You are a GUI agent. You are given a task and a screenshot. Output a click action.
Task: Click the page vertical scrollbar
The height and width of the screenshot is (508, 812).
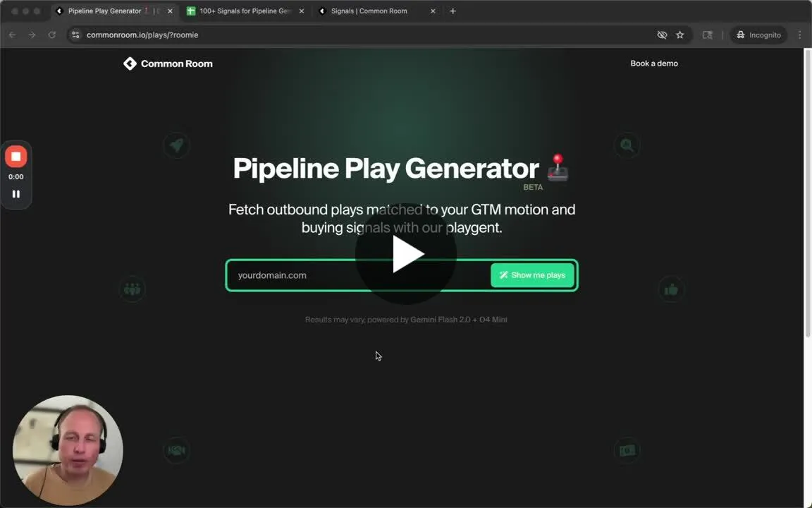[x=807, y=195]
